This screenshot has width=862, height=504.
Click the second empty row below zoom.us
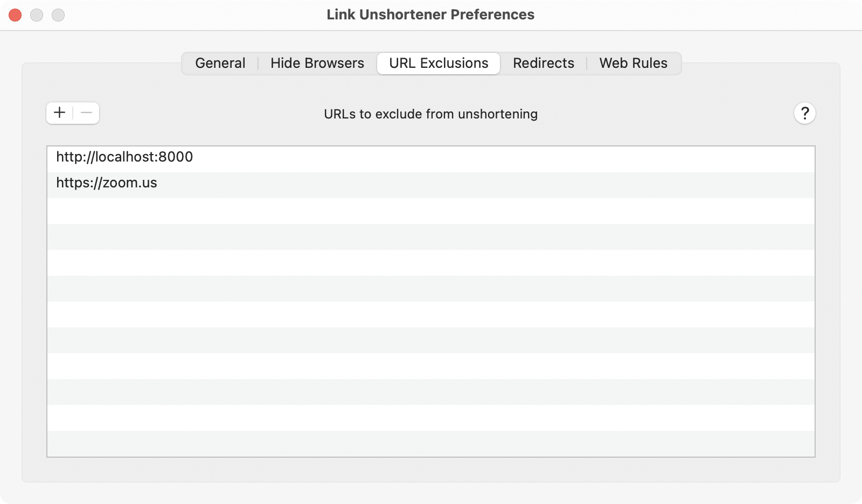(430, 237)
